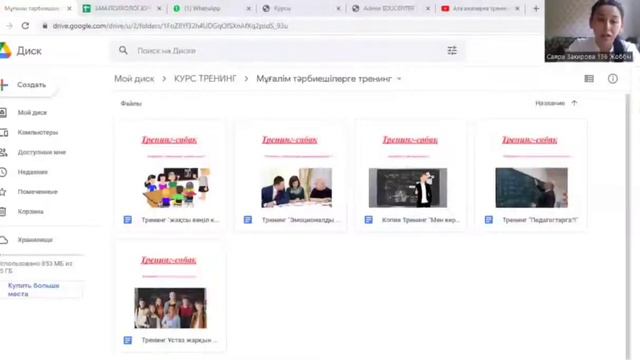
Task: Open Недавние section
Action: coord(32,172)
